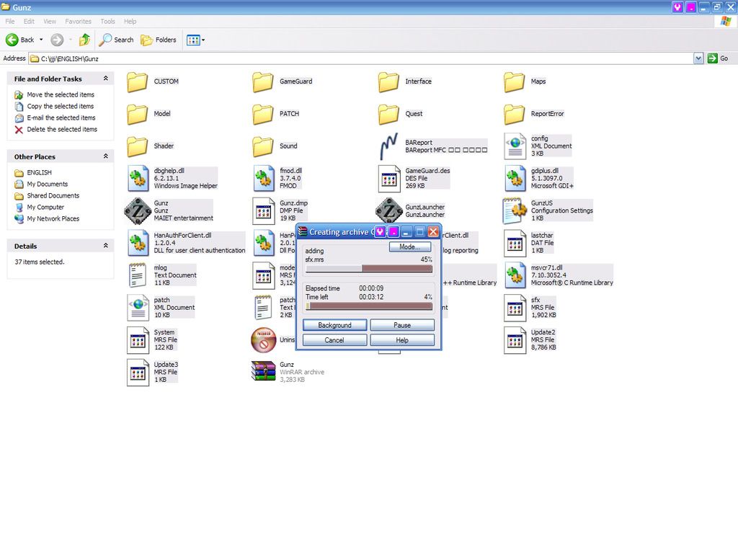Collapse the File and Folder Tasks panel

pos(106,79)
